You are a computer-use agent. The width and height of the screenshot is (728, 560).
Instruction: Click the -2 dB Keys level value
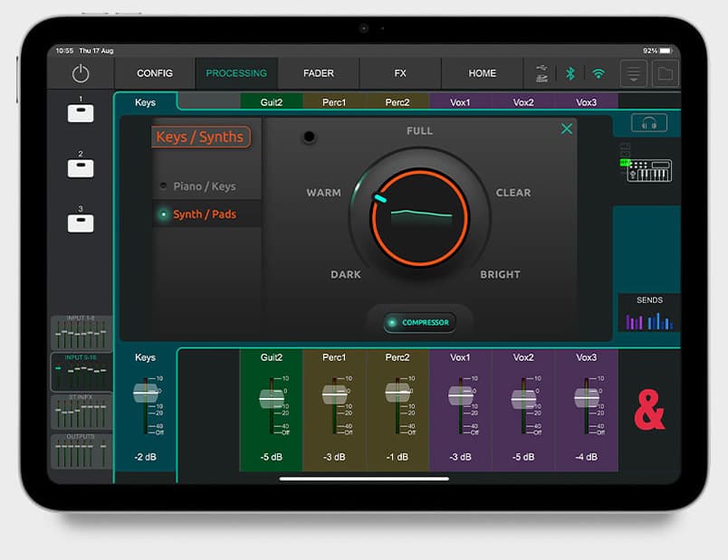[145, 457]
